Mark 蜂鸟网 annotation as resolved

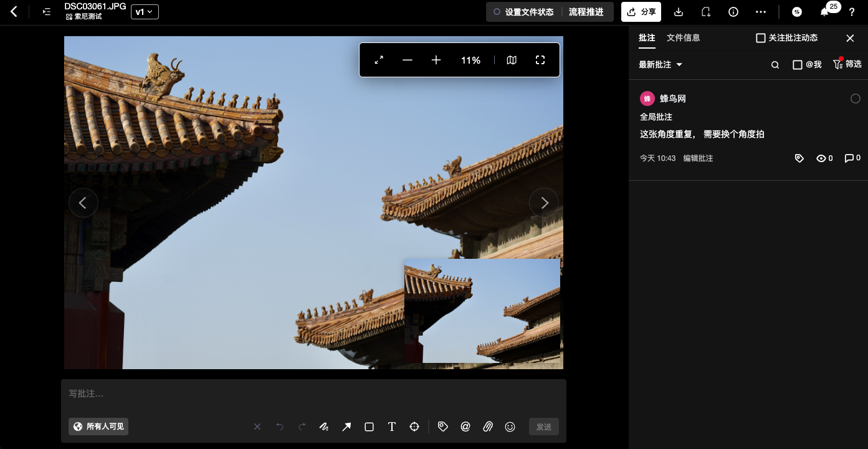point(855,99)
